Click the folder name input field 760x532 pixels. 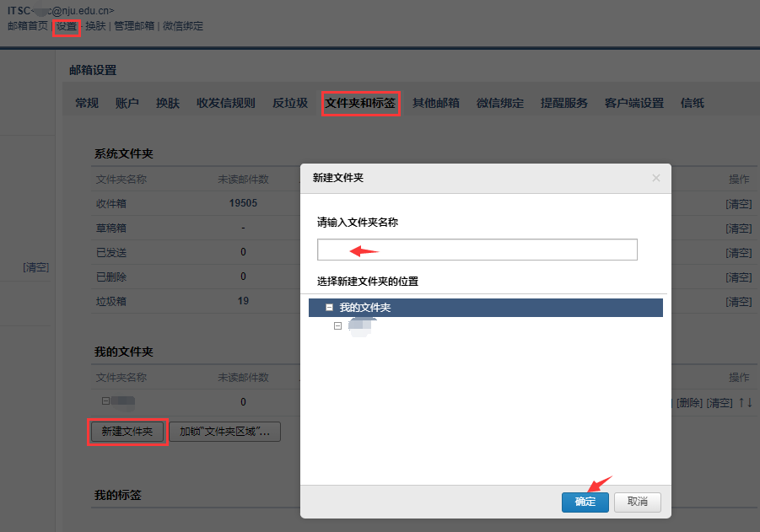click(477, 250)
